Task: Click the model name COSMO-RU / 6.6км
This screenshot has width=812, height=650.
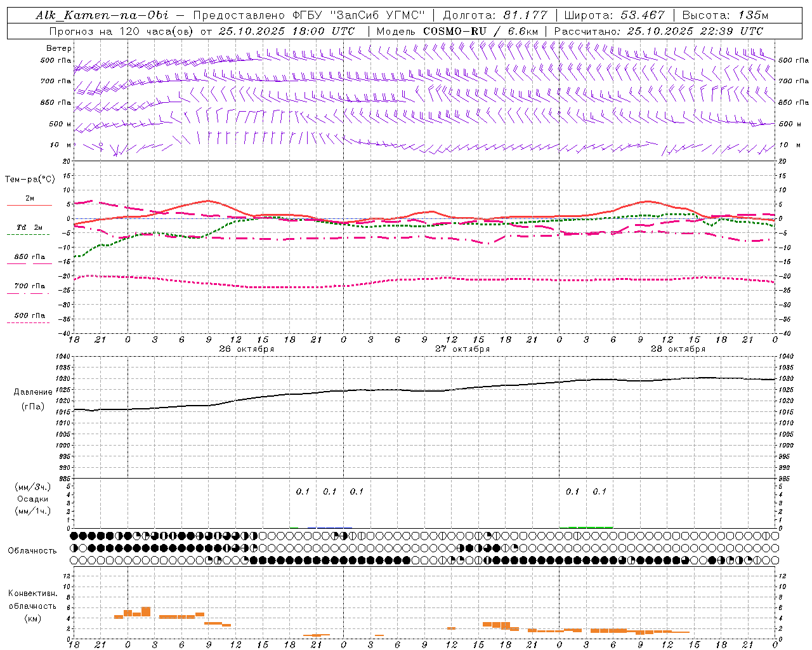Action: click(x=480, y=31)
